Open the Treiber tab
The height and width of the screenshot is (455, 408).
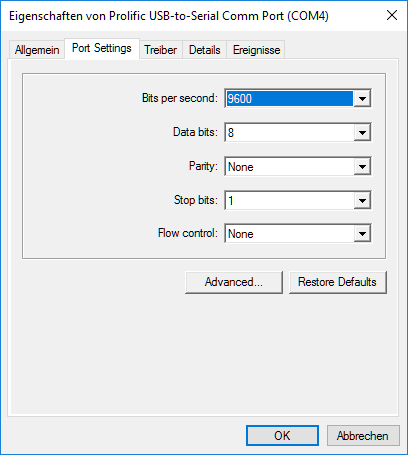161,50
